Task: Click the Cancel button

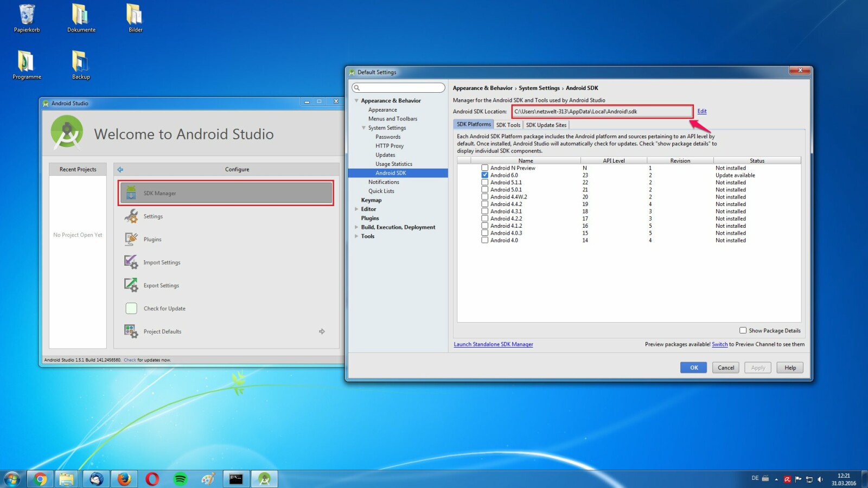Action: (x=726, y=368)
